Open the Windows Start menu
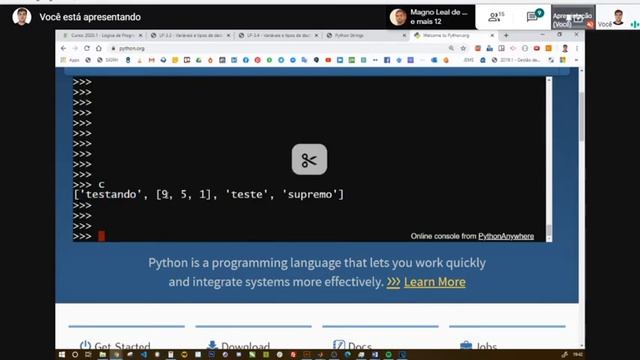640x360 pixels. [x=62, y=355]
